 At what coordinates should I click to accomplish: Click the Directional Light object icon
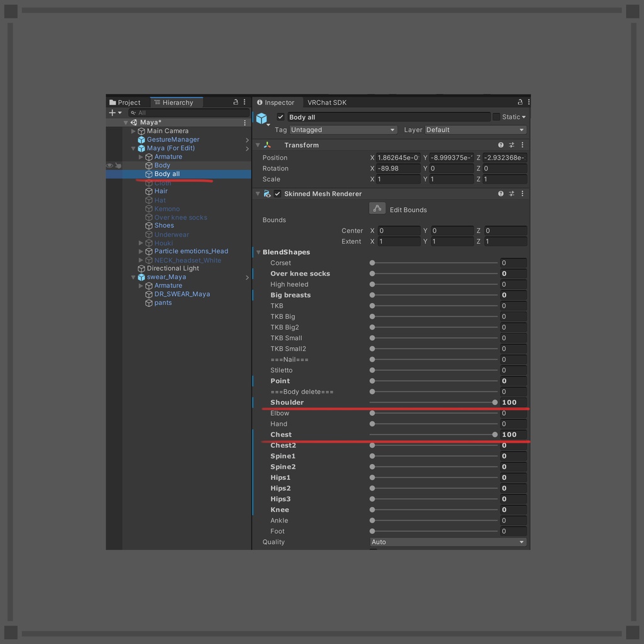(x=142, y=269)
